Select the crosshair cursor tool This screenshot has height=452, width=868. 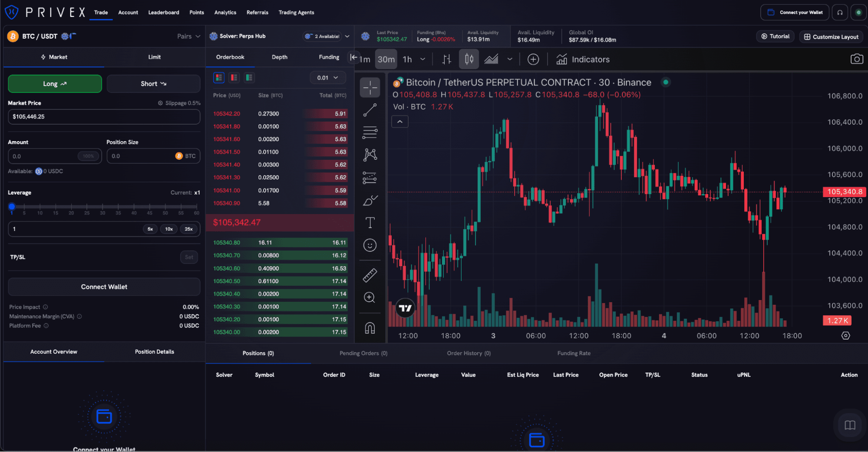370,88
